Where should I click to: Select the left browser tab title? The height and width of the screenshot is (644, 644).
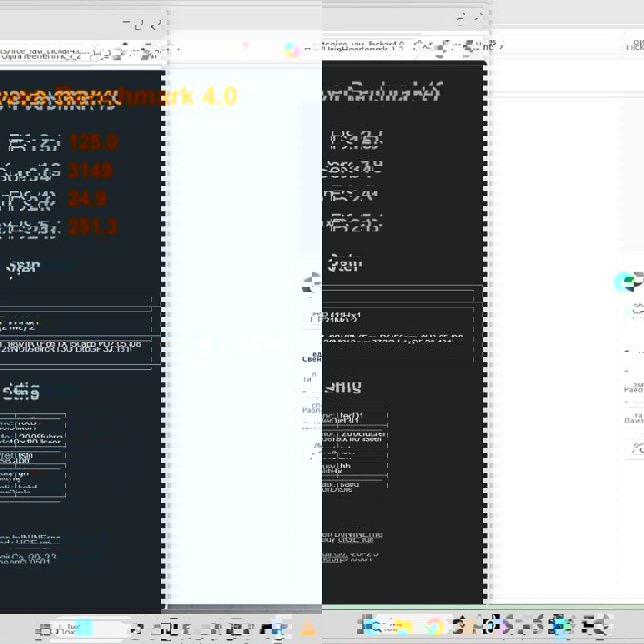(x=44, y=51)
